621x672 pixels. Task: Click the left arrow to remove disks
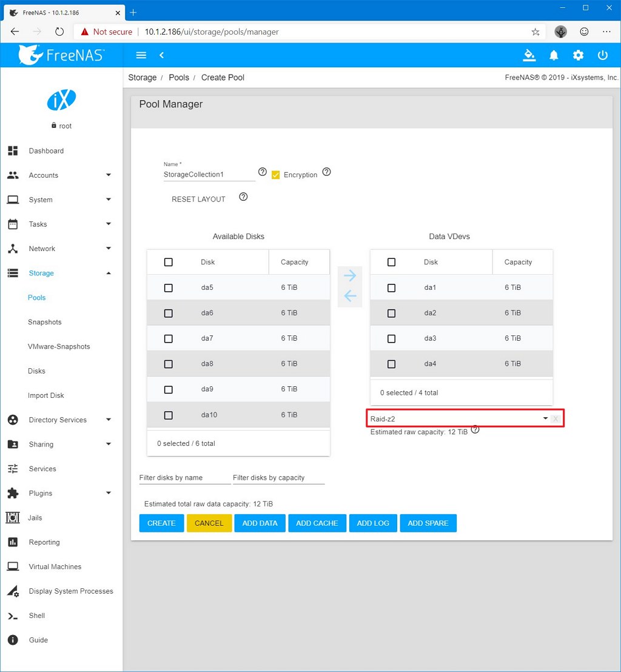pyautogui.click(x=350, y=296)
